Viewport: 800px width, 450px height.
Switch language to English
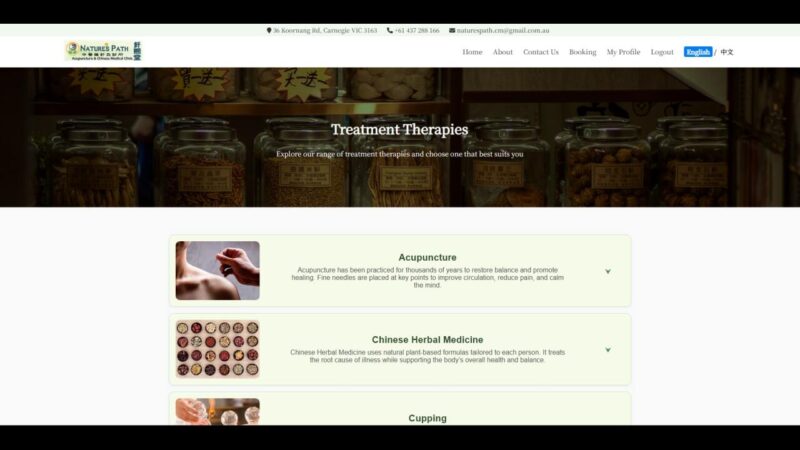click(698, 52)
